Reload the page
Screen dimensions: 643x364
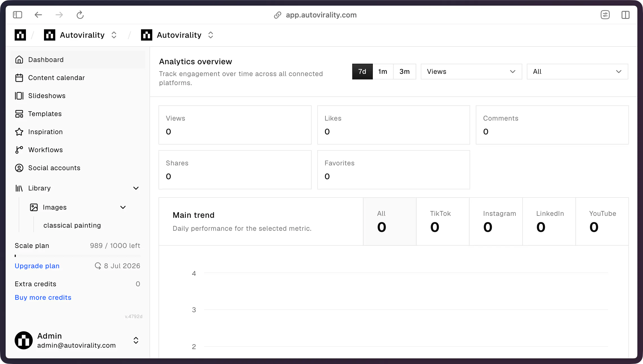80,15
